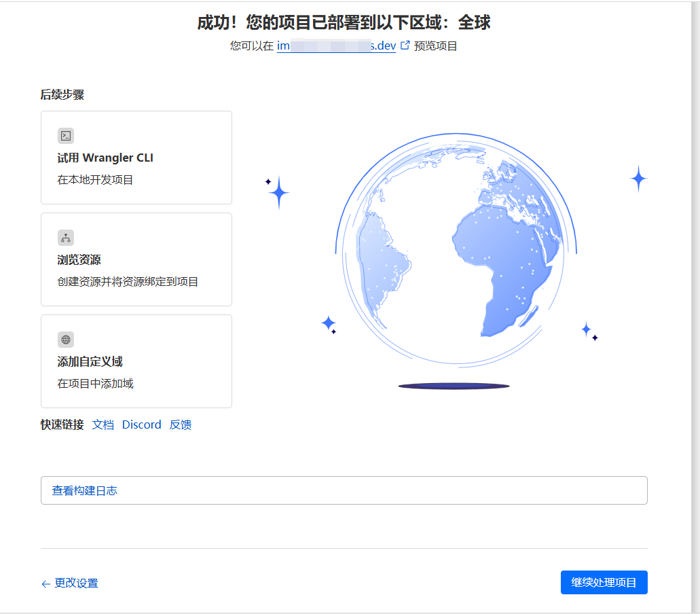Click the blue sparkle at the far right edge
The height and width of the screenshot is (614, 700).
638,179
